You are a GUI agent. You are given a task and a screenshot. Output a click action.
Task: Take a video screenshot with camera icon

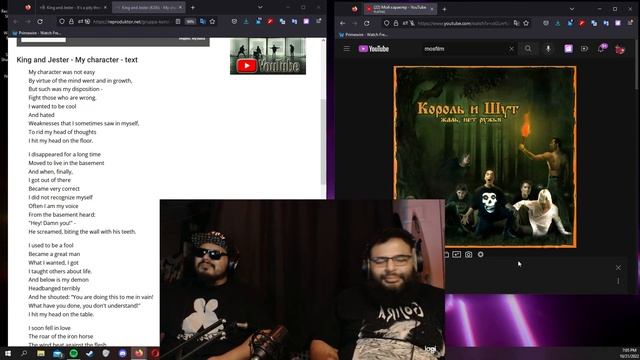[x=469, y=254]
